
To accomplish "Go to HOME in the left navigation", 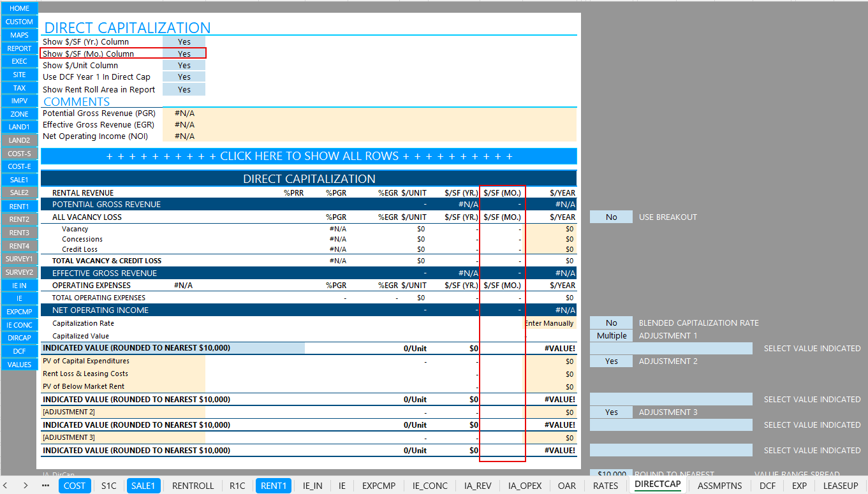I will [19, 8].
